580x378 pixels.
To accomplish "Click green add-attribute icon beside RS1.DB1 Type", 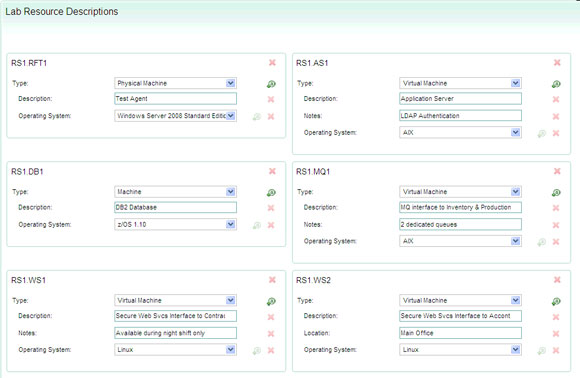I will 271,192.
